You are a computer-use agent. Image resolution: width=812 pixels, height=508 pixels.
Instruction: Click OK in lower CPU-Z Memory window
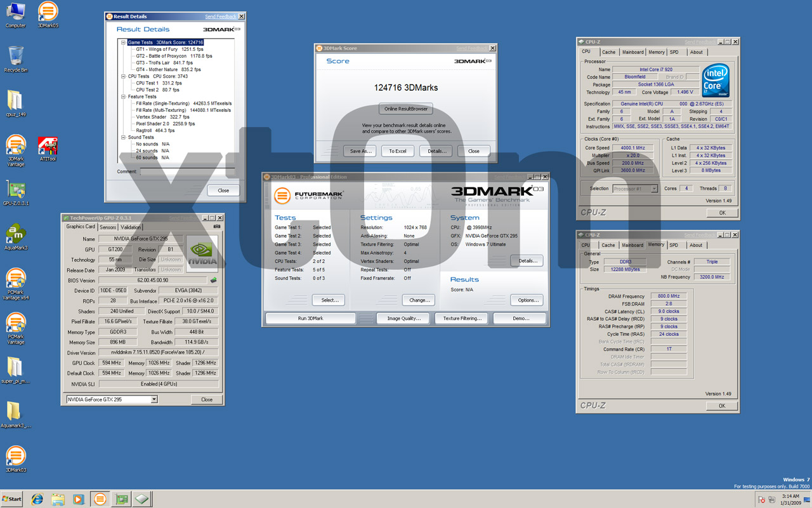[x=722, y=405]
